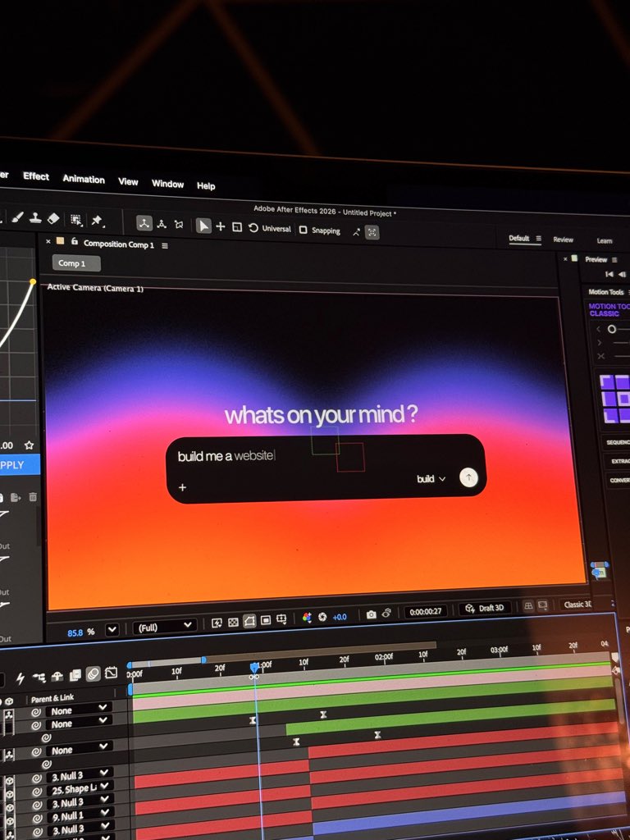Open the composition mini-flowchart icon
This screenshot has width=630, height=840.
pyautogui.click(x=39, y=678)
